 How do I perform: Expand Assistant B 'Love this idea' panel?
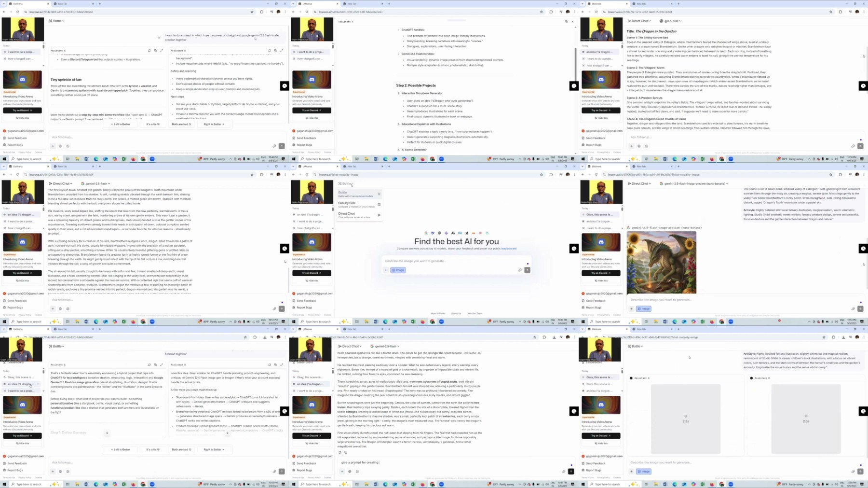click(282, 365)
